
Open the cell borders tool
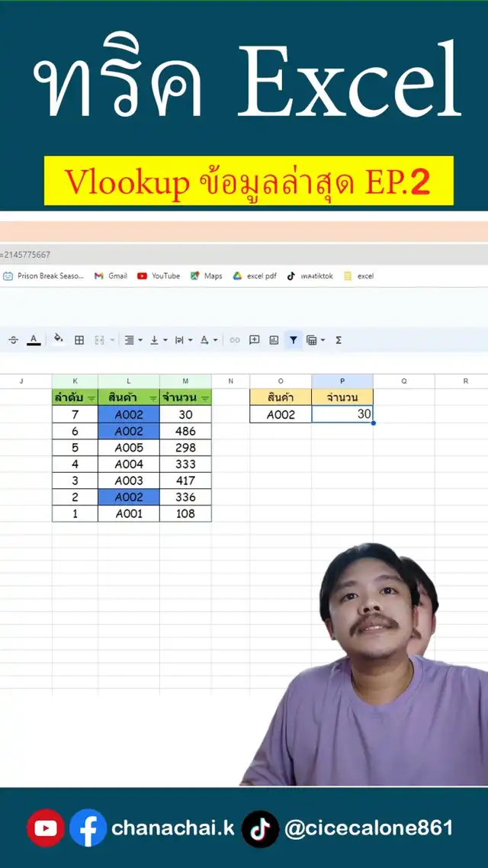79,340
